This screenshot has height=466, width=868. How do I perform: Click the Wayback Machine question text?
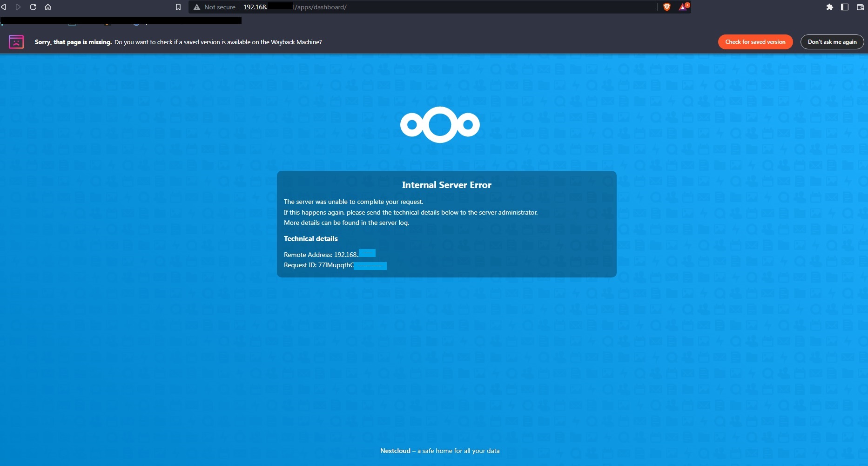coord(218,42)
